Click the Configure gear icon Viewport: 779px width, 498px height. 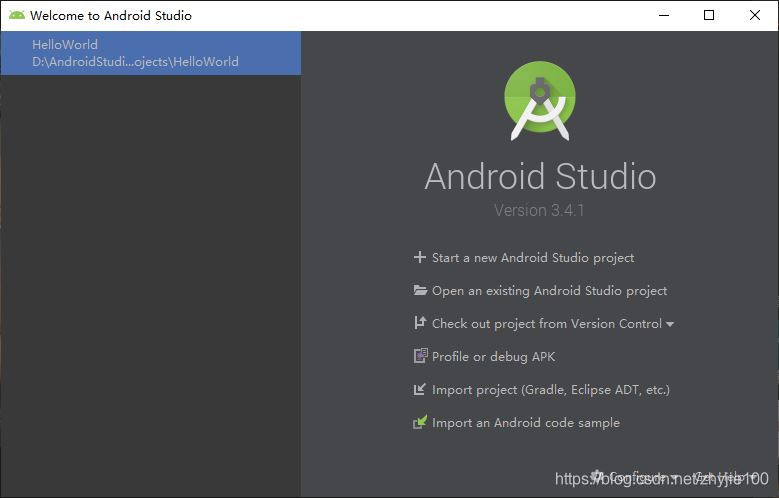tap(598, 477)
